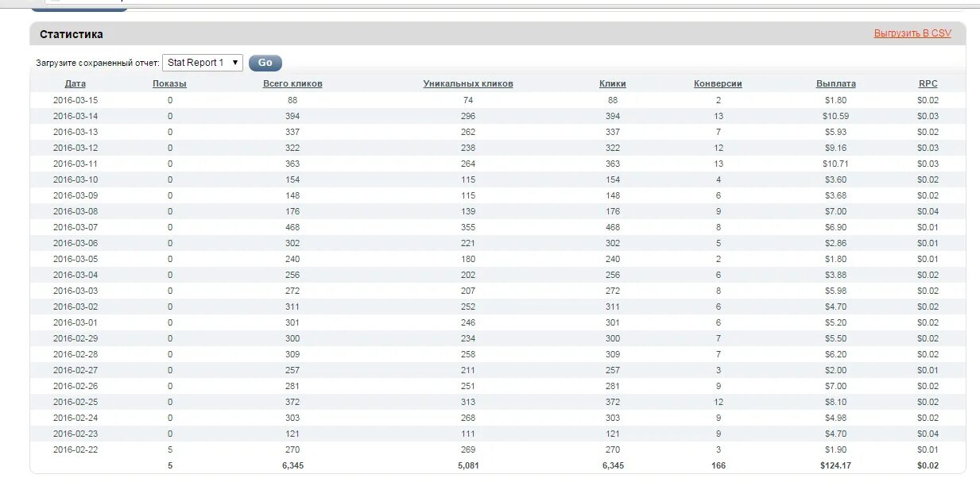Click the $5.98 payout value

(836, 291)
